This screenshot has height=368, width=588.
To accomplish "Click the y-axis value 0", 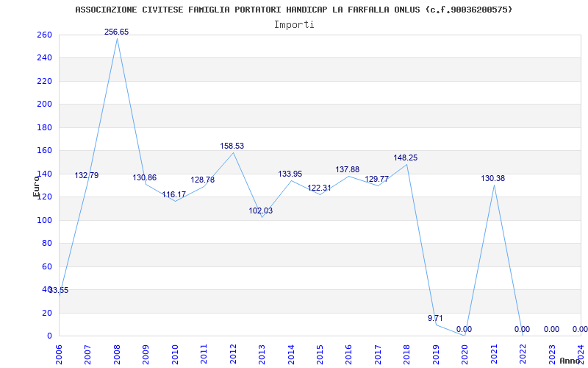I will 49,336.
